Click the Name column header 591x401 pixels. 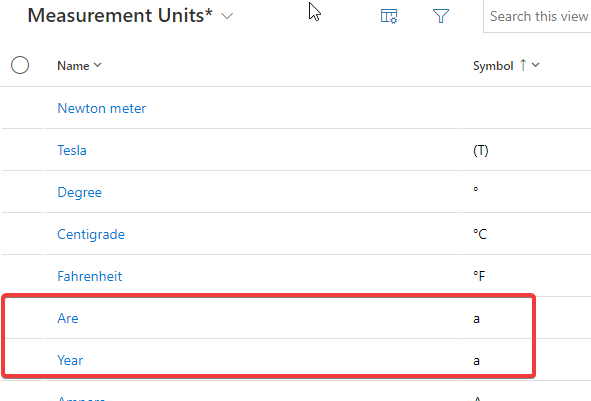[x=73, y=66]
